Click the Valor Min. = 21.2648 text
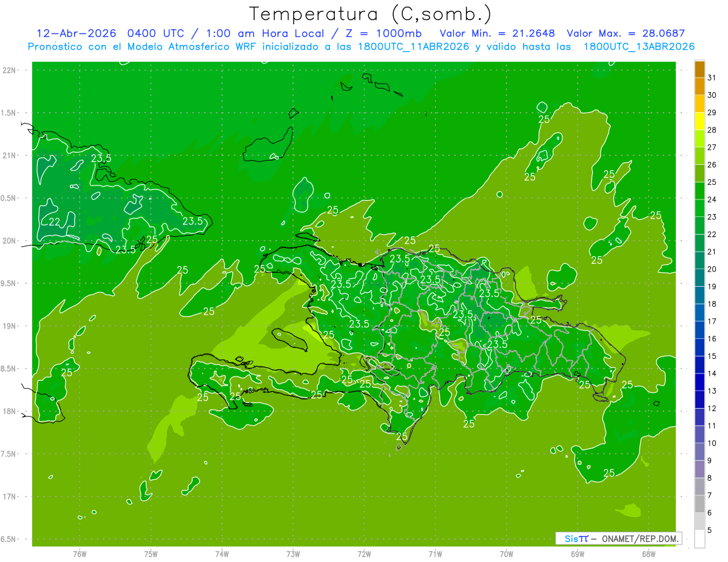 point(497,33)
